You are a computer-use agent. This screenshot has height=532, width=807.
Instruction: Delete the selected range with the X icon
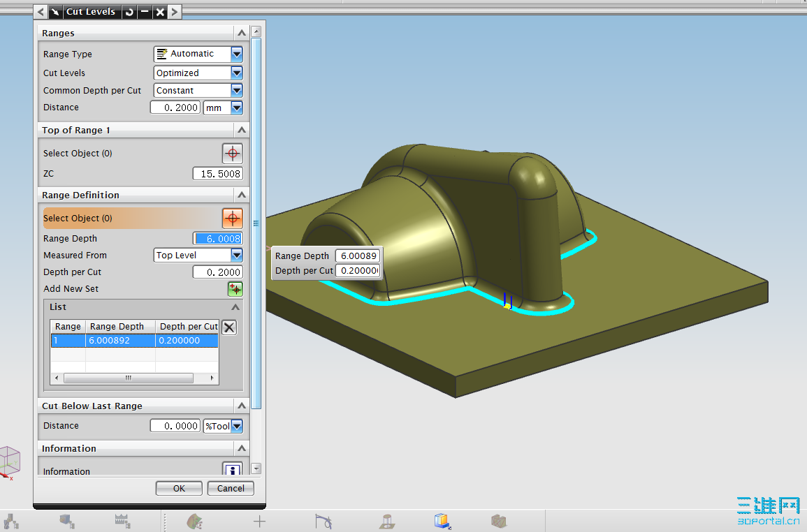point(229,327)
